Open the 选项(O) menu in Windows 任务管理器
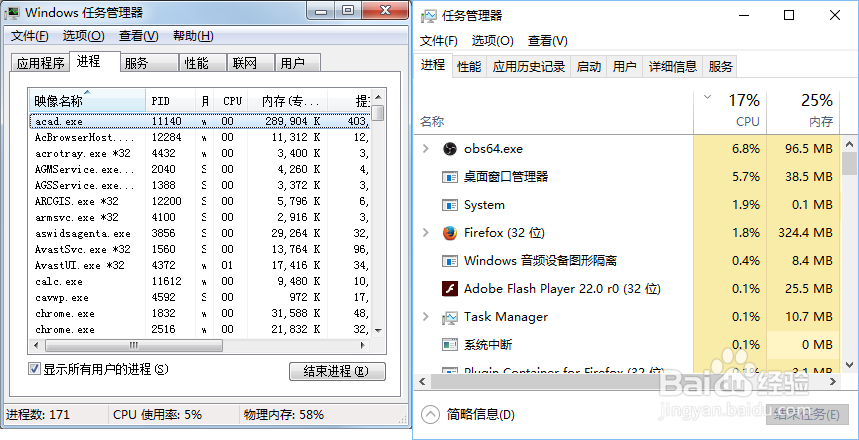Viewport: 859px width, 440px height. 83,36
